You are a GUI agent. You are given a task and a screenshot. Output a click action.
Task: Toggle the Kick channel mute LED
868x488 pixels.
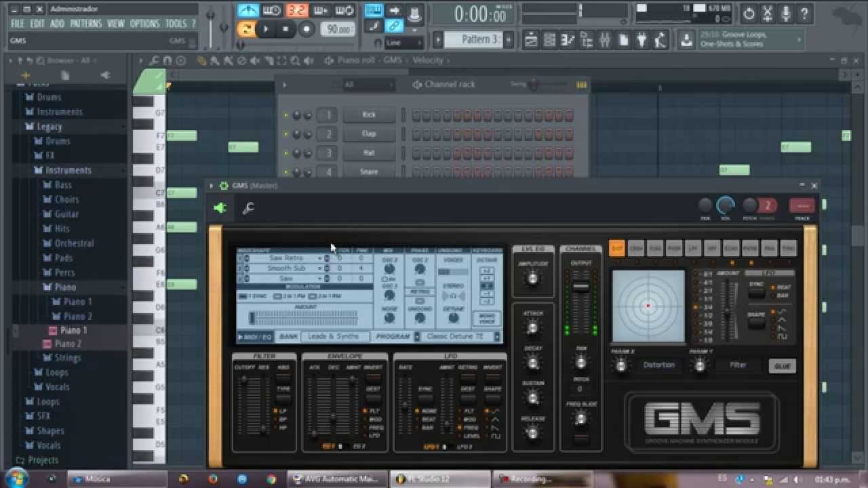pos(285,115)
